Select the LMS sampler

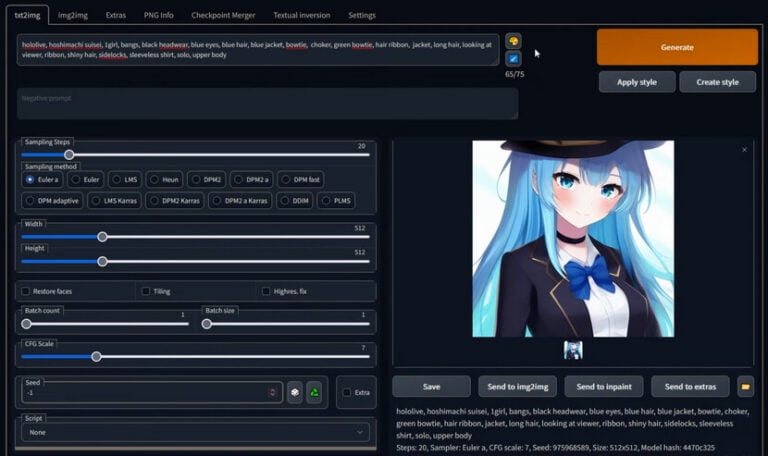[x=125, y=180]
